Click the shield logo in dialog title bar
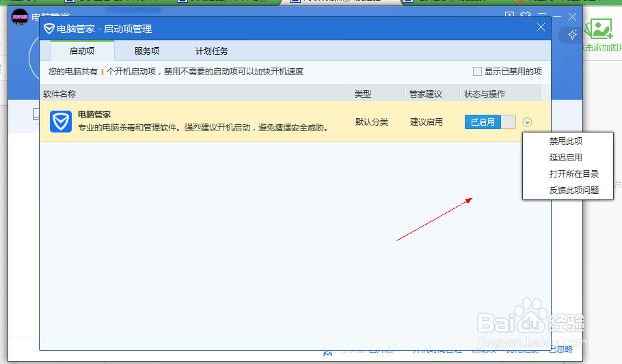The image size is (622, 364). (49, 29)
